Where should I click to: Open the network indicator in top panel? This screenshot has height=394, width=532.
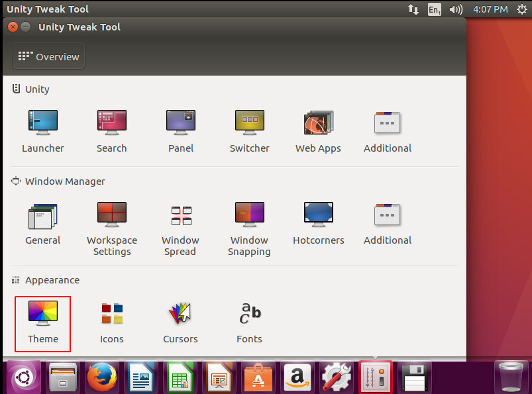(413, 9)
